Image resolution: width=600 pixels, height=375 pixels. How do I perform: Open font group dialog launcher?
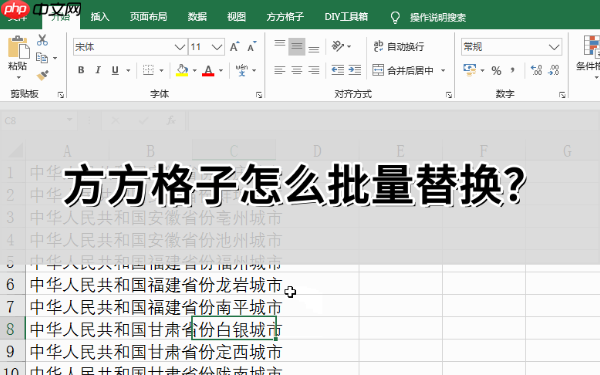259,95
